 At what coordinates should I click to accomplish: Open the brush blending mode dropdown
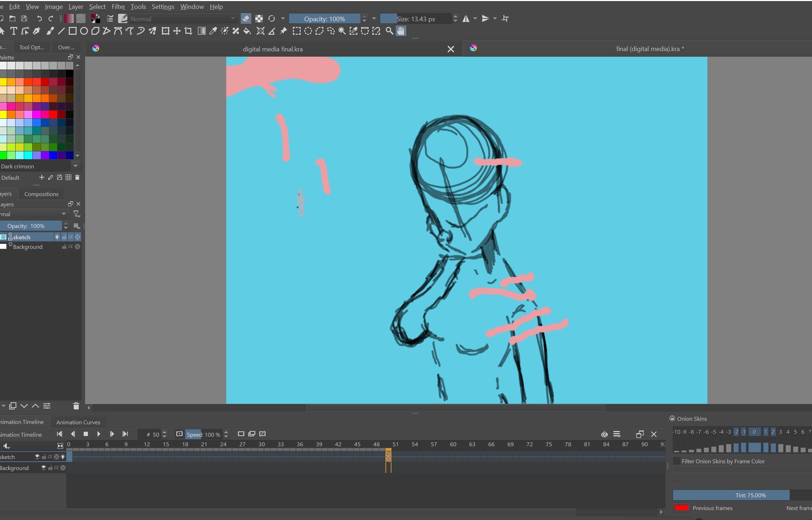click(183, 19)
